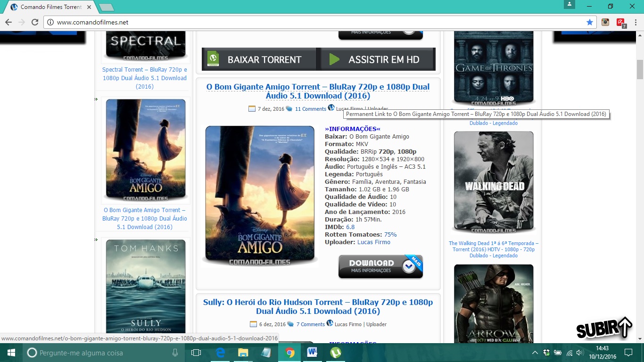Image resolution: width=644 pixels, height=362 pixels.
Task: Open the Windows Start menu
Action: (10, 352)
